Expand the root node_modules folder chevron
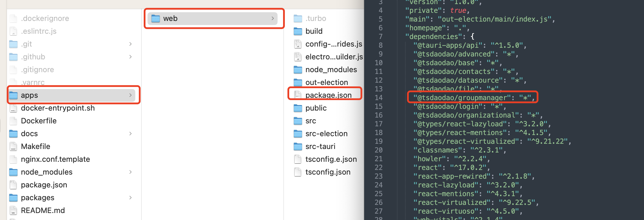Image resolution: width=644 pixels, height=220 pixels. click(x=130, y=172)
